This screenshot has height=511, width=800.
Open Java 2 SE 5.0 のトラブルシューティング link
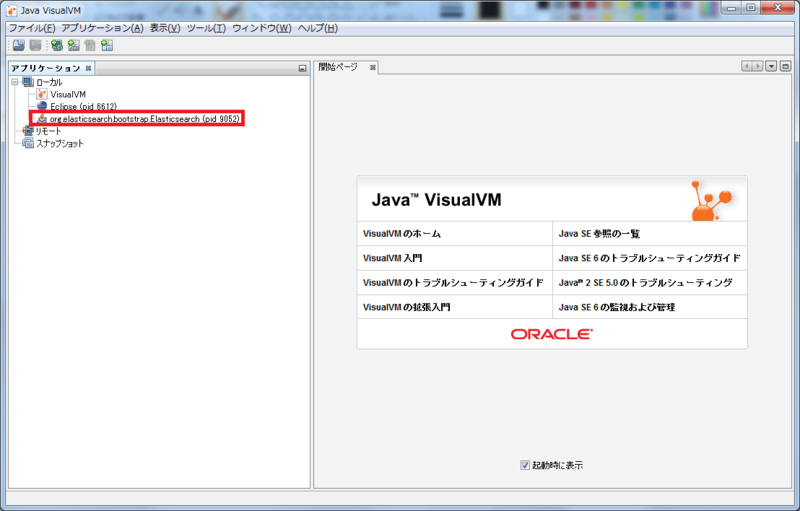(x=645, y=283)
